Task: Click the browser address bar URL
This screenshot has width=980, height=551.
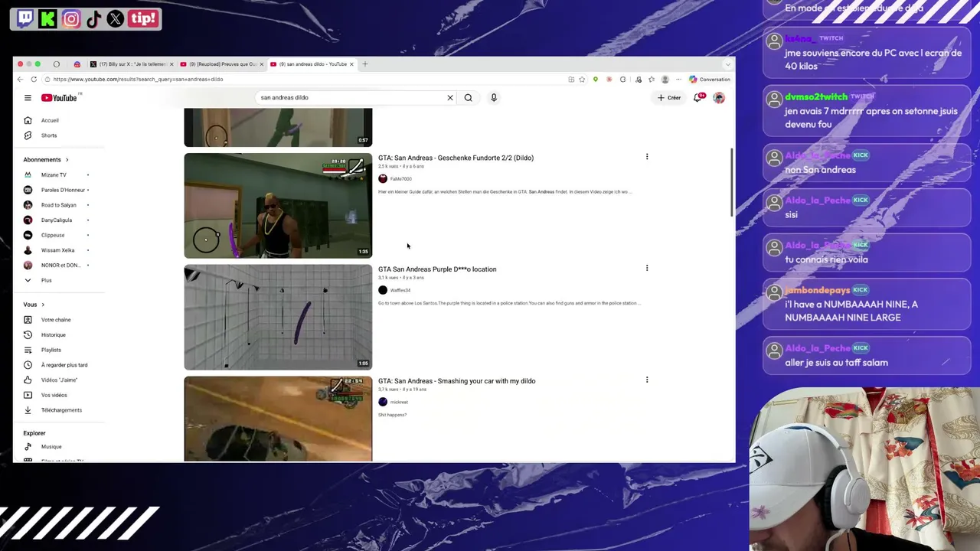Action: 138,80
